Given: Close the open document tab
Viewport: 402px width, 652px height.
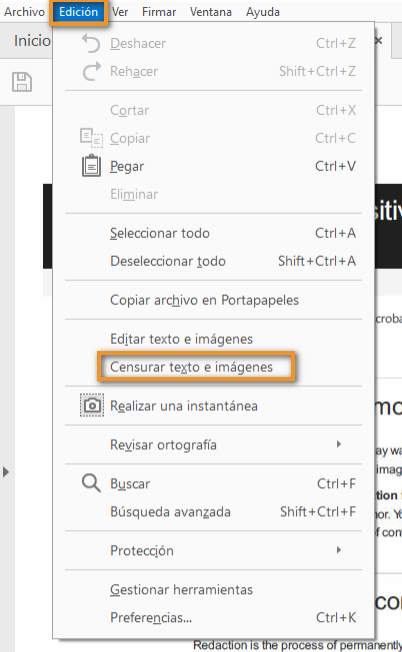Looking at the screenshot, I should [x=379, y=41].
